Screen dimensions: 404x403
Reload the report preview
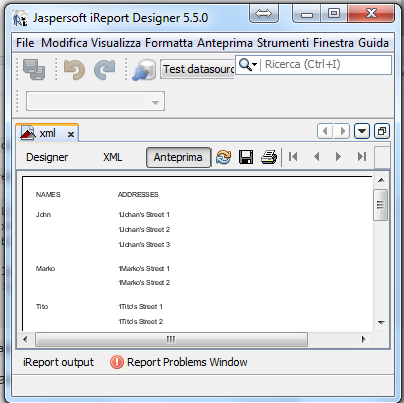click(223, 157)
